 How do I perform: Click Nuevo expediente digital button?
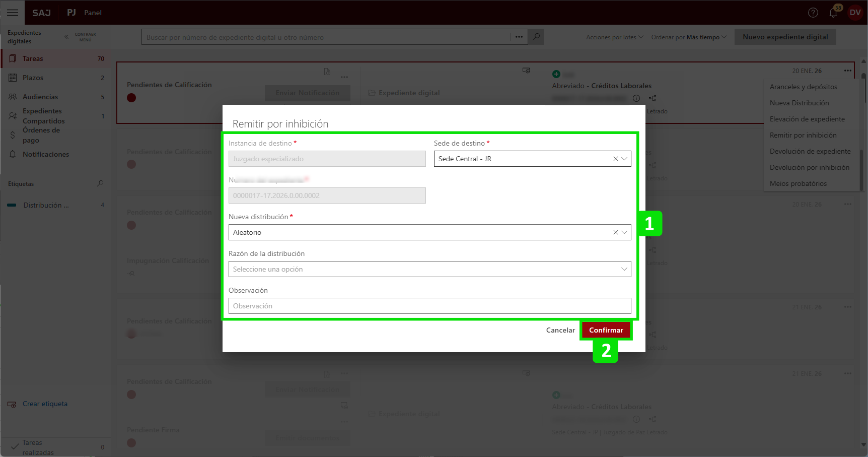point(785,37)
